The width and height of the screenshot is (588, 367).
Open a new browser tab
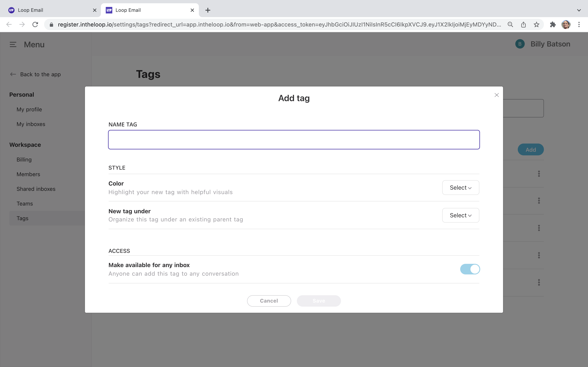(x=207, y=10)
